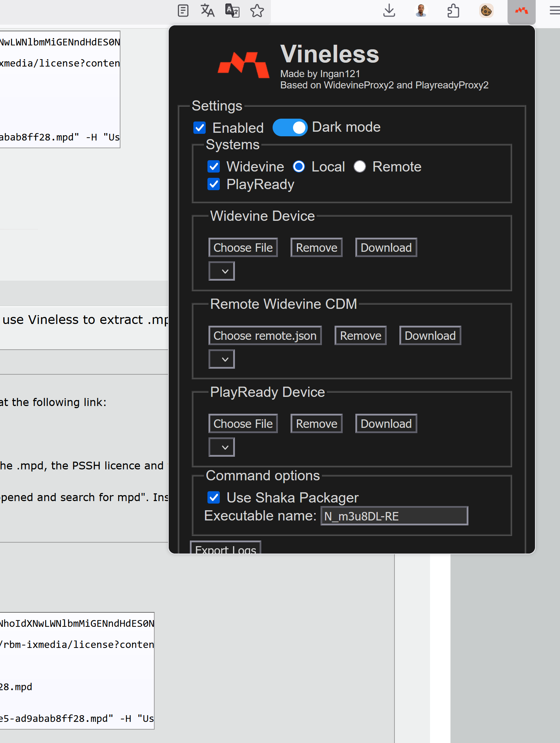
Task: Click the translate page icon
Action: pos(207,11)
